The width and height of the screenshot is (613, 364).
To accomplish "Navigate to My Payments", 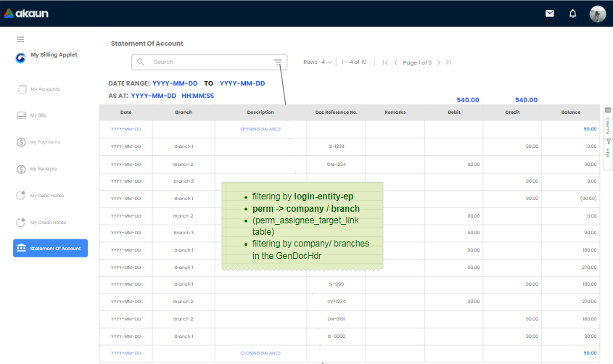I will coord(45,142).
